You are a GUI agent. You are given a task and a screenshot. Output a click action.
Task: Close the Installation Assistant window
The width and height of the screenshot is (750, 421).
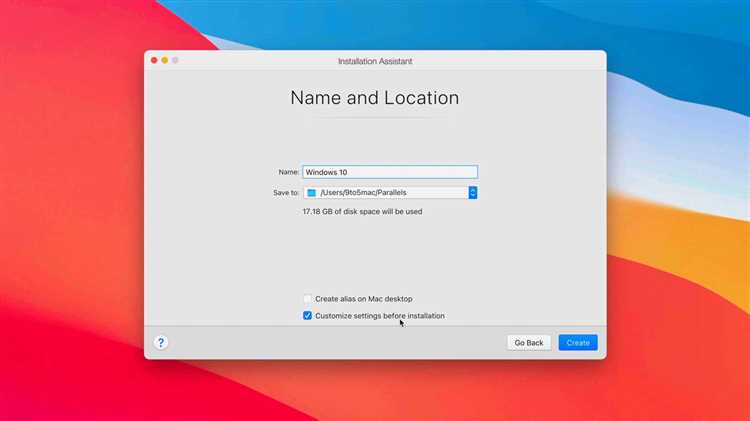[x=154, y=60]
